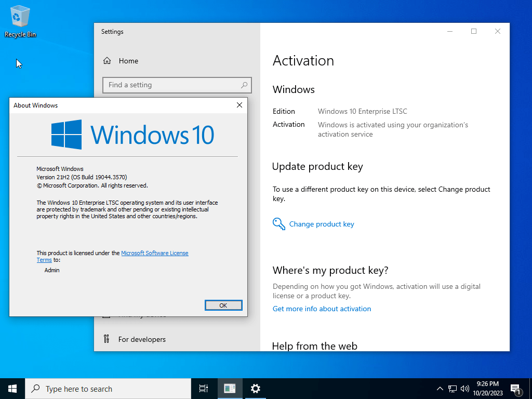Click the taskbar search magnifier icon

(x=35, y=389)
